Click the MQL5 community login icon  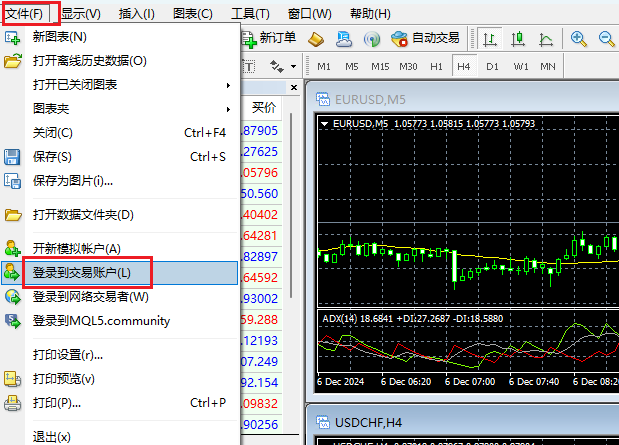[13, 321]
